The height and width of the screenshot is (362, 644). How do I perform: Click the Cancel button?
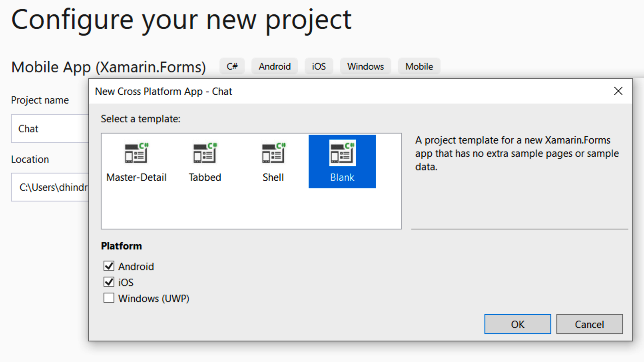[x=589, y=324]
